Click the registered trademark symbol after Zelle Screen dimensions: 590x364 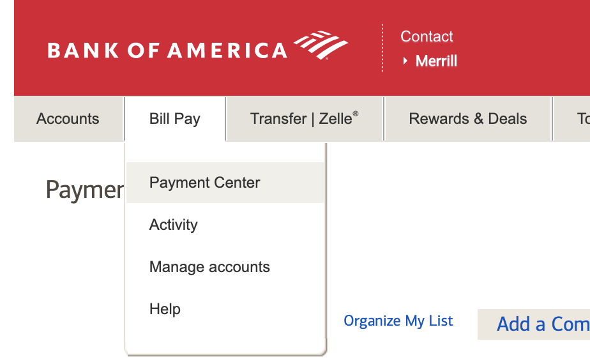pos(356,114)
